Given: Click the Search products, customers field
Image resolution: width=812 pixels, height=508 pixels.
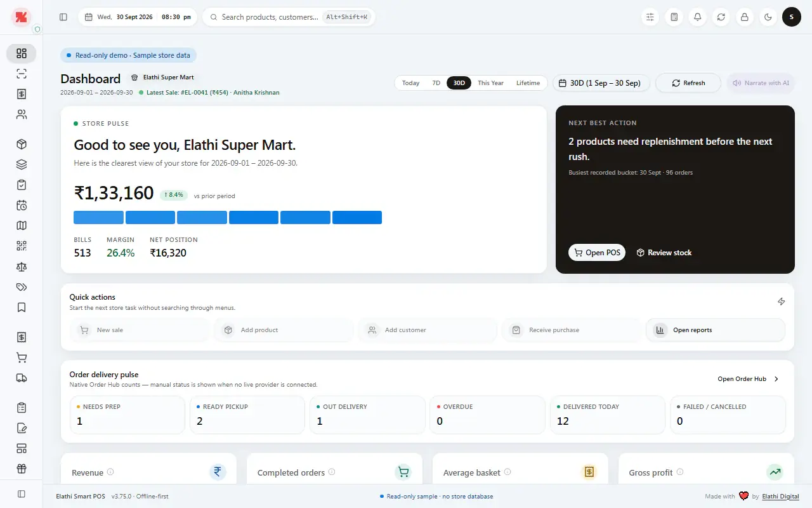Looking at the screenshot, I should click(x=289, y=17).
